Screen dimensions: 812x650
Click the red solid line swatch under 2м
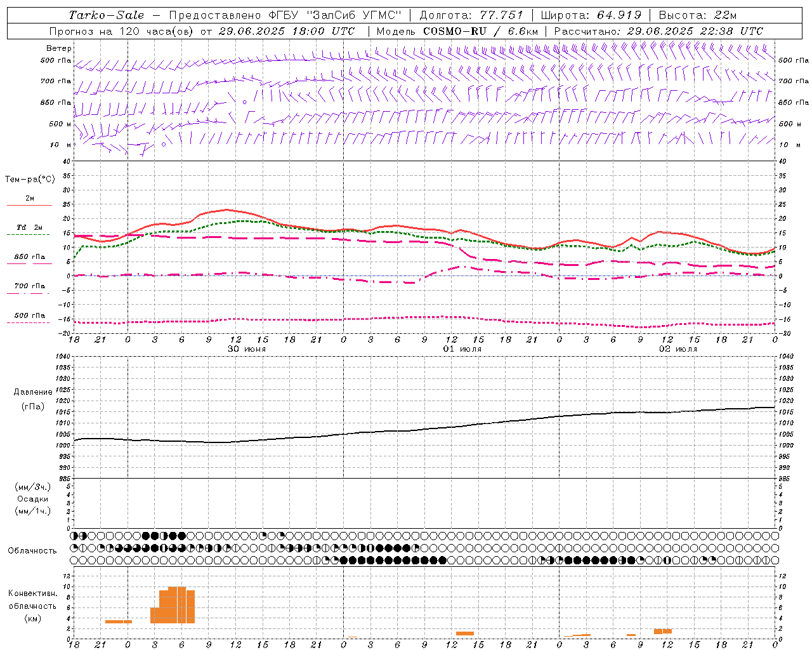[29, 206]
